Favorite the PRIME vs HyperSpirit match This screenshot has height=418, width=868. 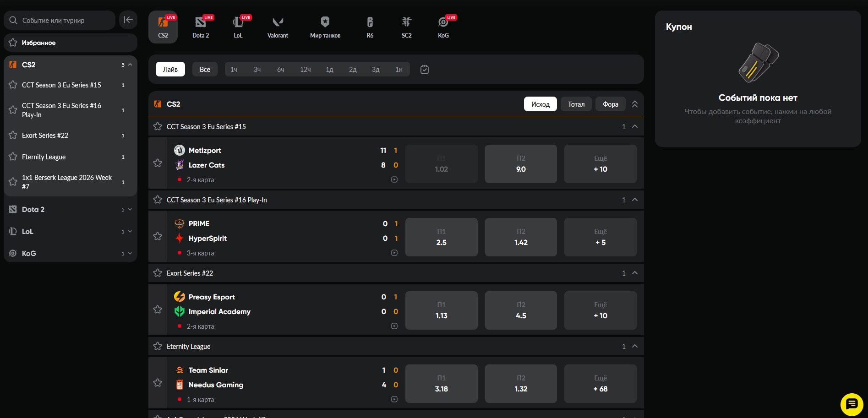158,236
